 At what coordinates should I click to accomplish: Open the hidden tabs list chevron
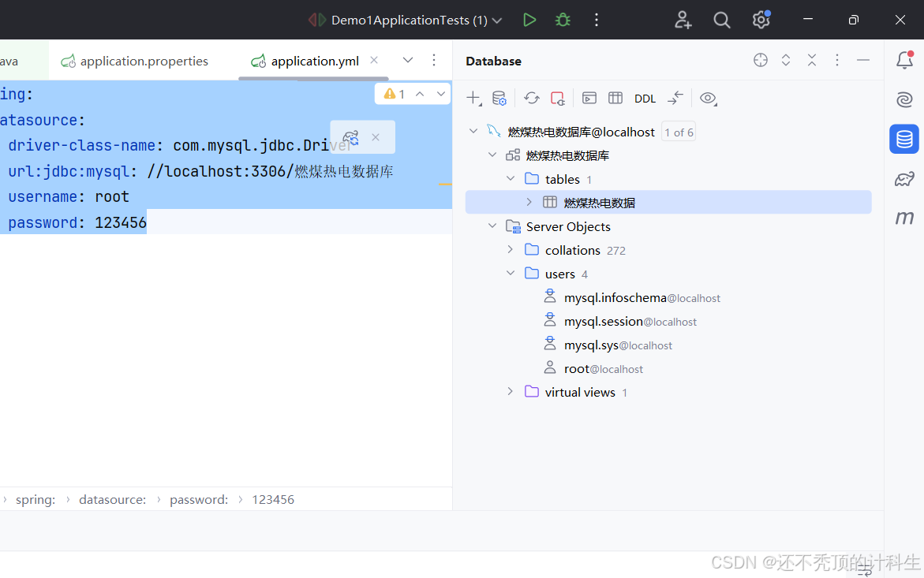pos(408,60)
